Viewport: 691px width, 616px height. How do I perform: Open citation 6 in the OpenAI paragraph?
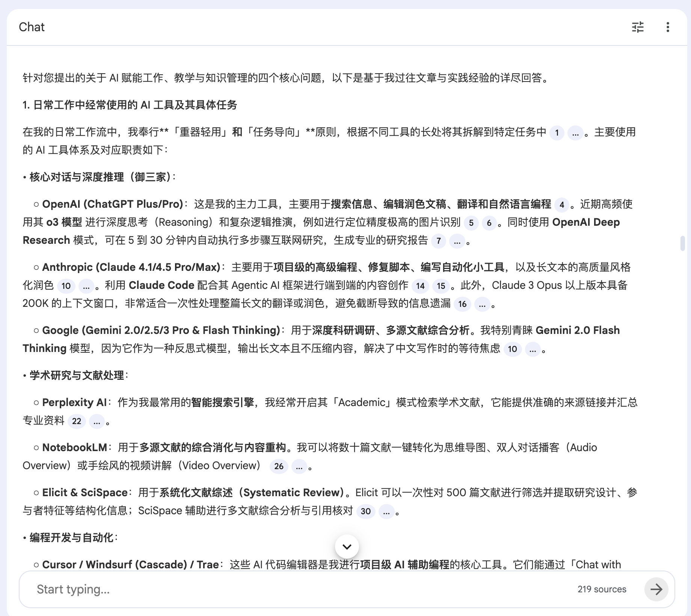[489, 223]
